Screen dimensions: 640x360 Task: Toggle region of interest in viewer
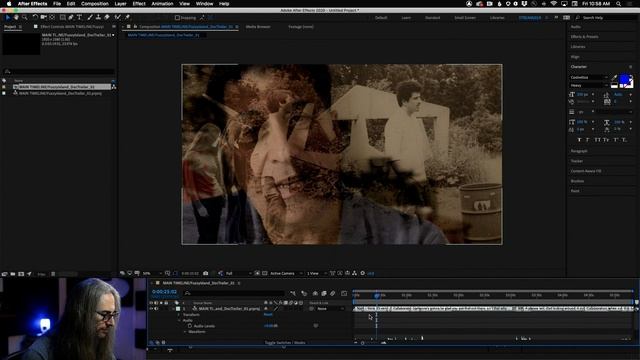click(x=257, y=273)
